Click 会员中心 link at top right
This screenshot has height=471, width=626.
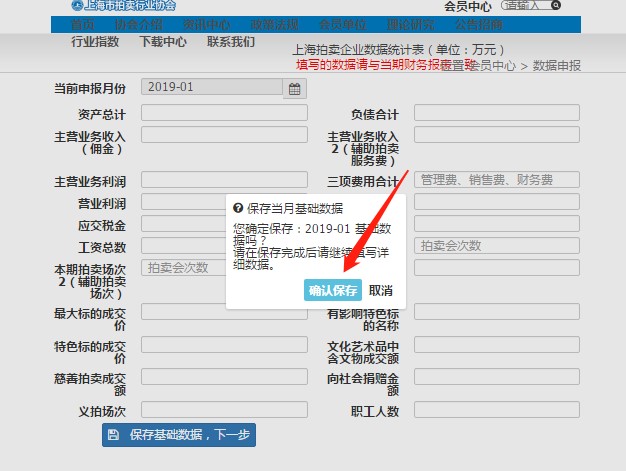pyautogui.click(x=467, y=5)
